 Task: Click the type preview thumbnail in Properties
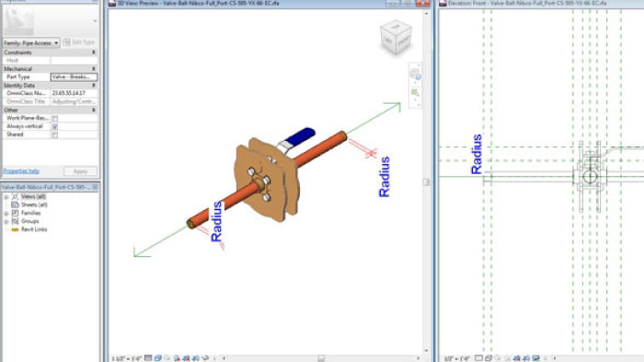pyautogui.click(x=18, y=20)
